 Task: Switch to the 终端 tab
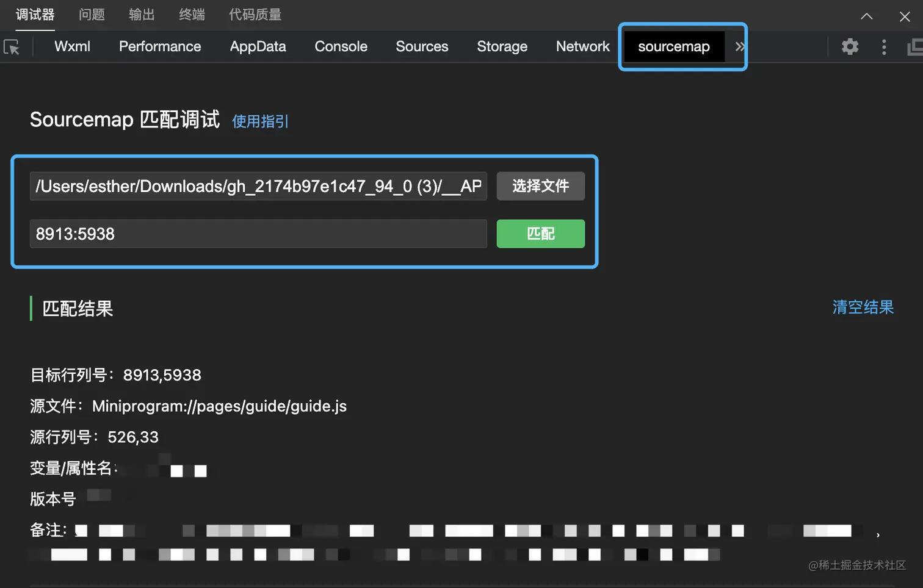(192, 15)
